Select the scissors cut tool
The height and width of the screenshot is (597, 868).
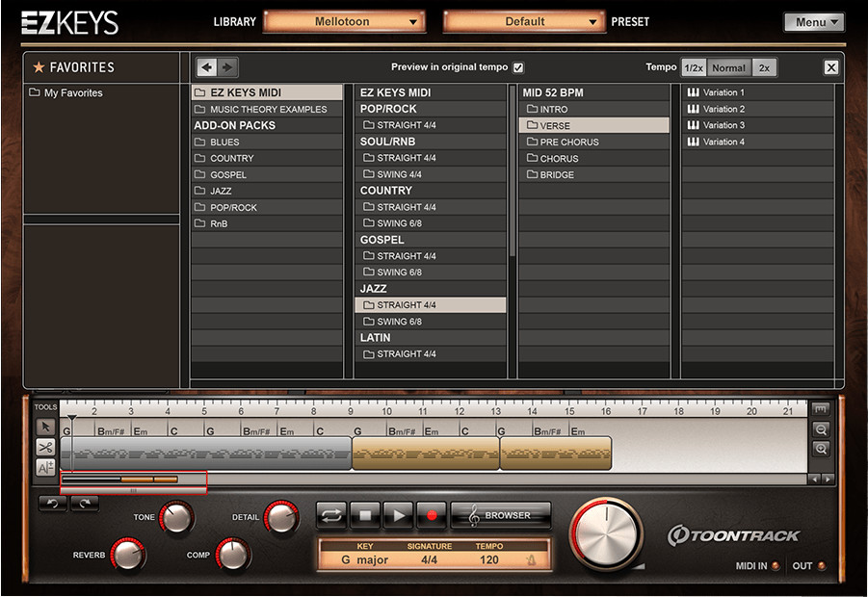pos(45,447)
